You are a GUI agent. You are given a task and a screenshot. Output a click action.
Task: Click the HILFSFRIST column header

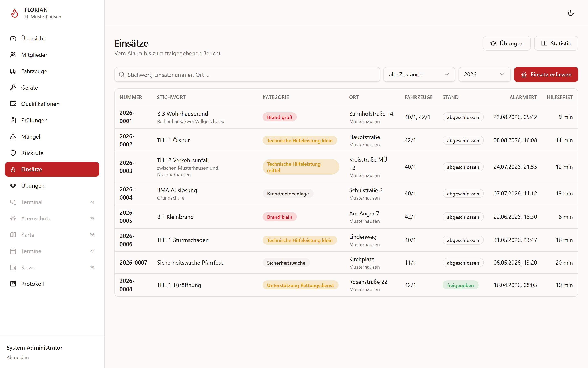(x=560, y=97)
